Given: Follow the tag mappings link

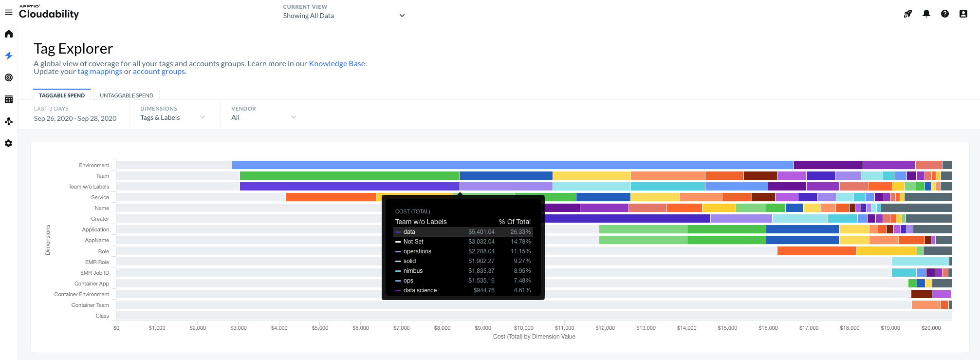Looking at the screenshot, I should 100,71.
